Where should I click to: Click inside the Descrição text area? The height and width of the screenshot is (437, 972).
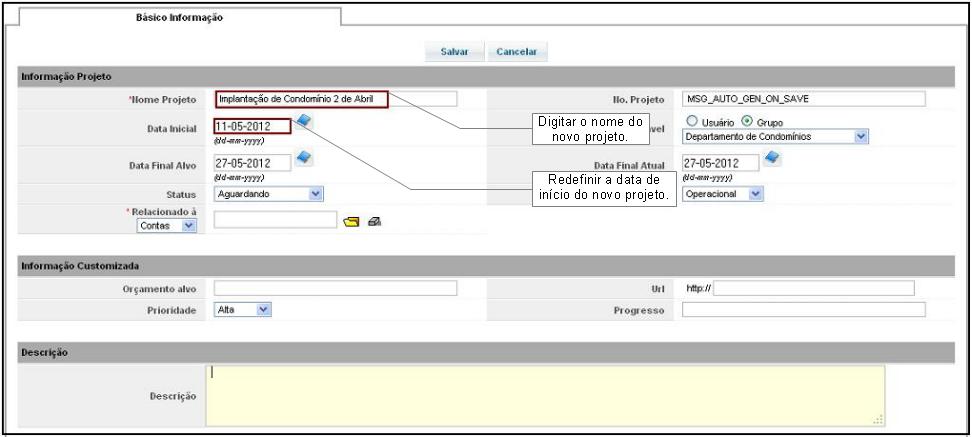click(545, 395)
